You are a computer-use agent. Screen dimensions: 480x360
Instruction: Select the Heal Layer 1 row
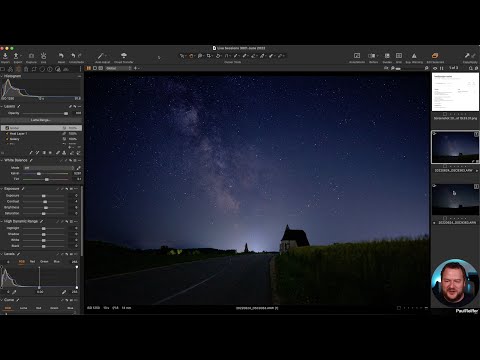coord(41,134)
